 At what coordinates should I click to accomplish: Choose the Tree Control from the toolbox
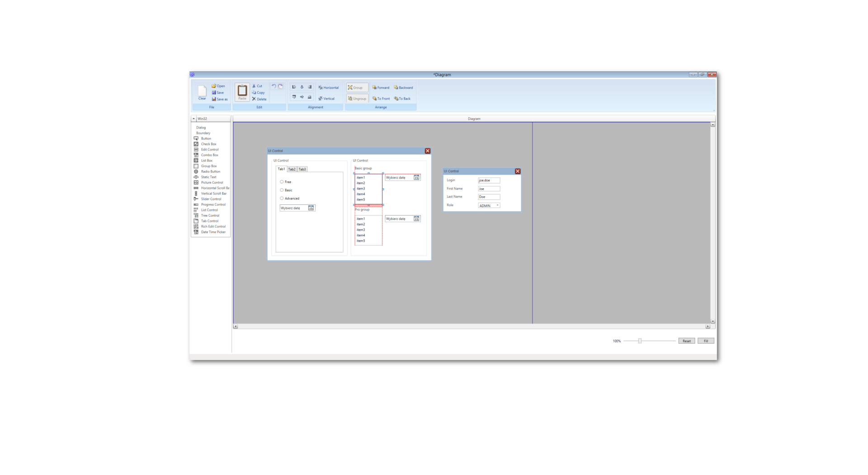(x=209, y=215)
